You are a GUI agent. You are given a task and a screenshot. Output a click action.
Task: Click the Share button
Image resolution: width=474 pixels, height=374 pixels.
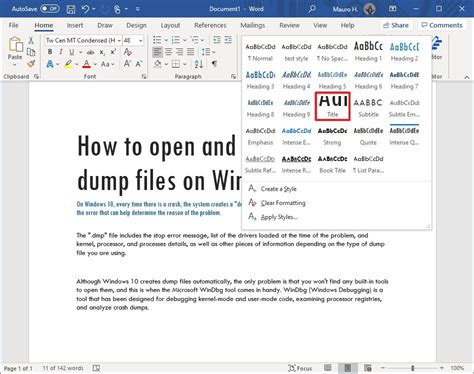click(396, 25)
